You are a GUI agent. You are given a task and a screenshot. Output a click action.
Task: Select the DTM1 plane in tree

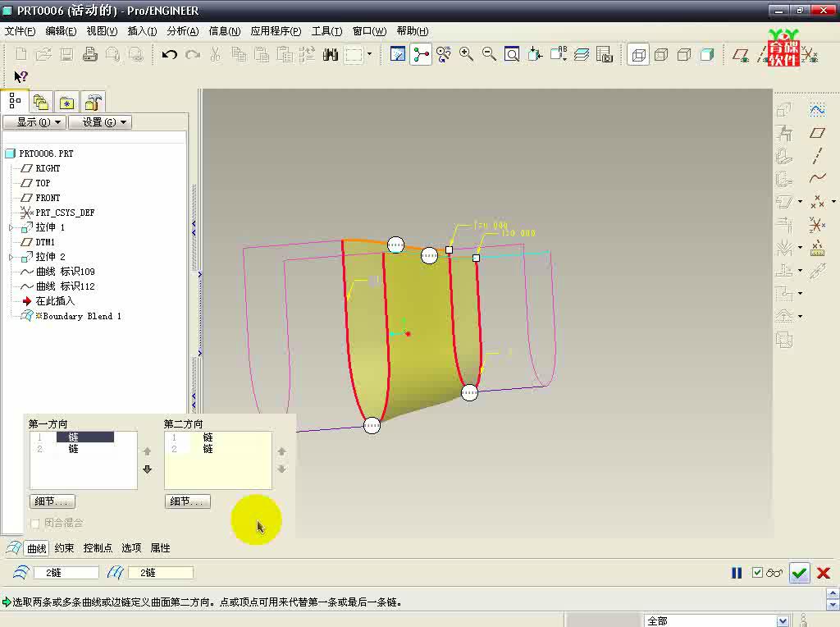click(x=45, y=242)
